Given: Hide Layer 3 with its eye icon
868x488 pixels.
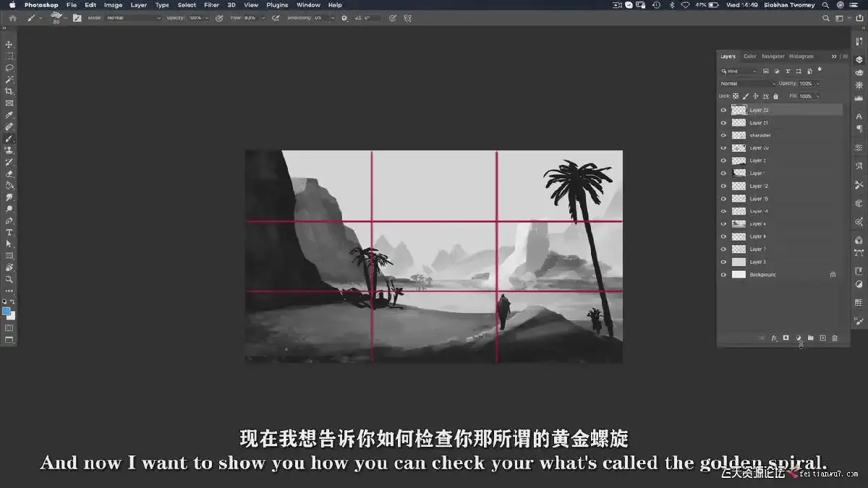Looking at the screenshot, I should (723, 262).
